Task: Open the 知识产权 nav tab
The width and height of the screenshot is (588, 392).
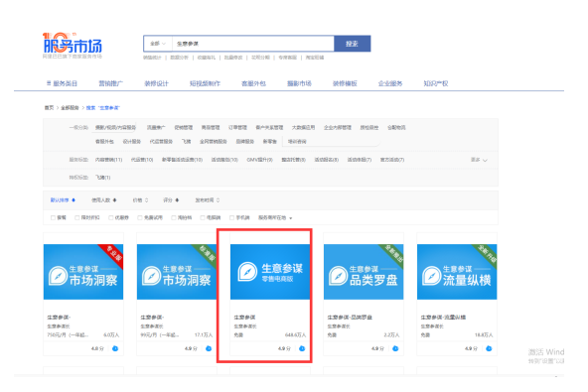Action: tap(436, 83)
